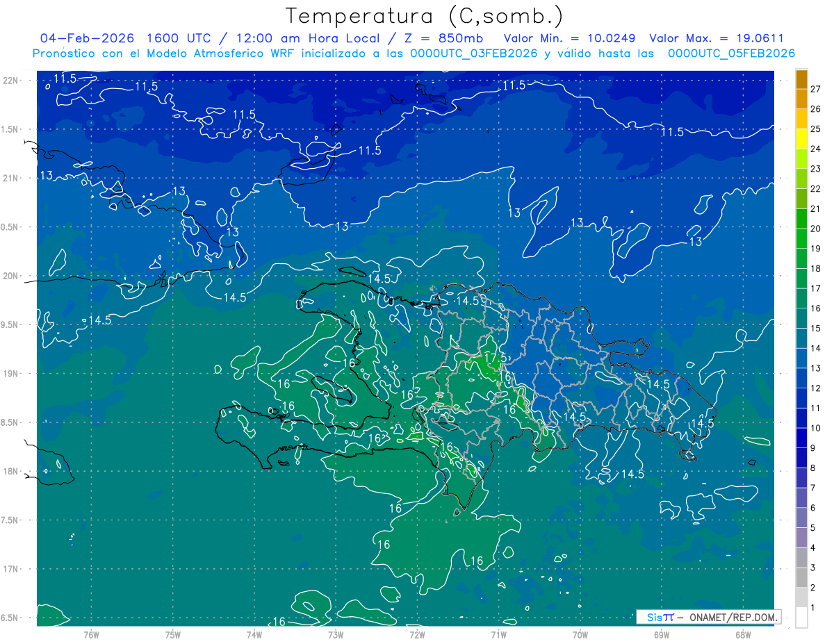
Task: Select the '19N' latitude axis label
Action: pos(11,374)
